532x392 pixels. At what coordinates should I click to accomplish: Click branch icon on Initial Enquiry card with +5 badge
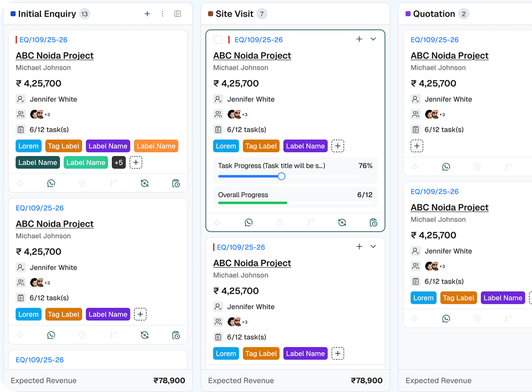coord(113,183)
